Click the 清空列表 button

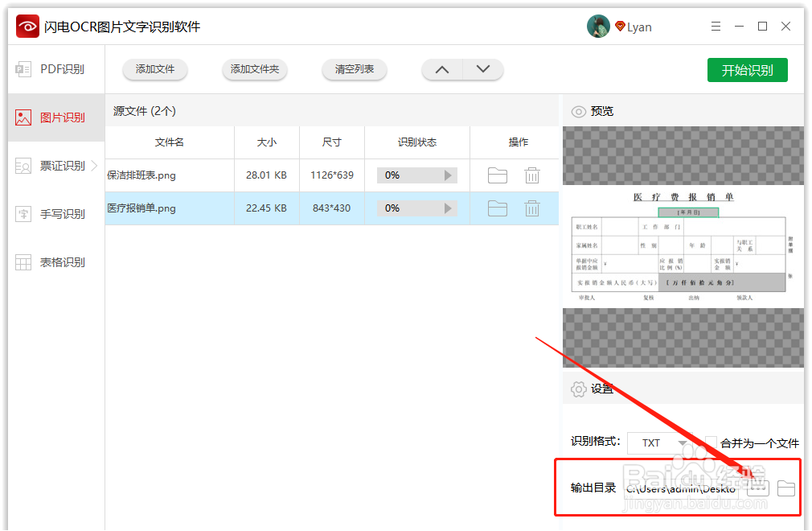355,69
